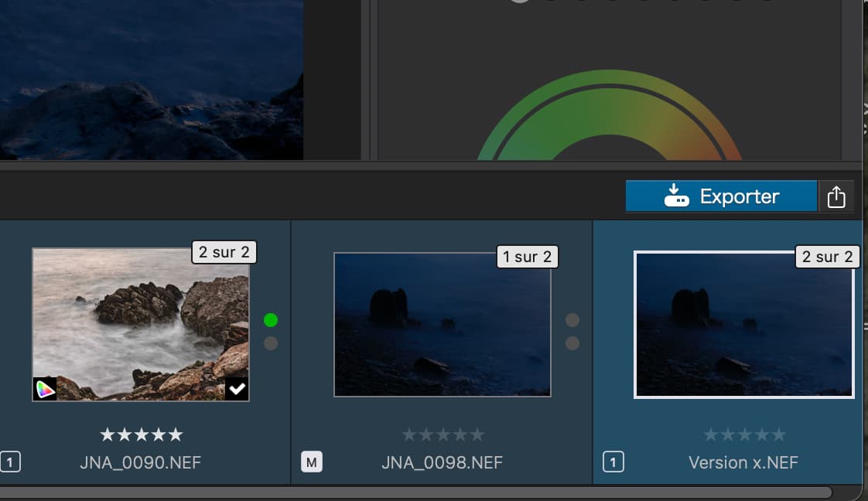Click the virtual copy 1 badge beside JNA_0090.NEF
The image size is (868, 501).
tap(10, 463)
